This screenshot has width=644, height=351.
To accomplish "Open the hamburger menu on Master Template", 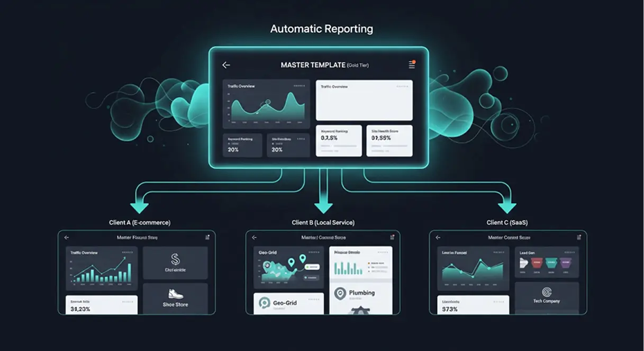I will pos(412,65).
